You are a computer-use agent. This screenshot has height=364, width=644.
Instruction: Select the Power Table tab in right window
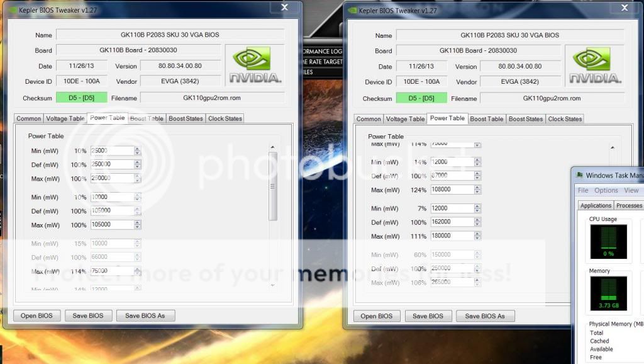click(447, 118)
